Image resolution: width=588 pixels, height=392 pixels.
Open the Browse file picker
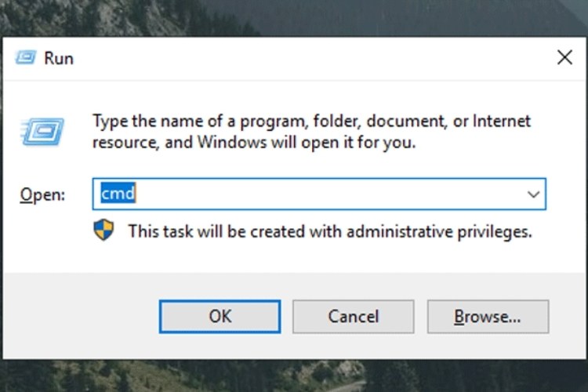point(488,316)
